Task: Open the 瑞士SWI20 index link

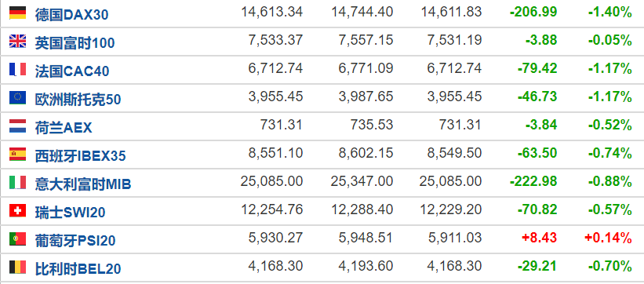Action: click(x=71, y=212)
